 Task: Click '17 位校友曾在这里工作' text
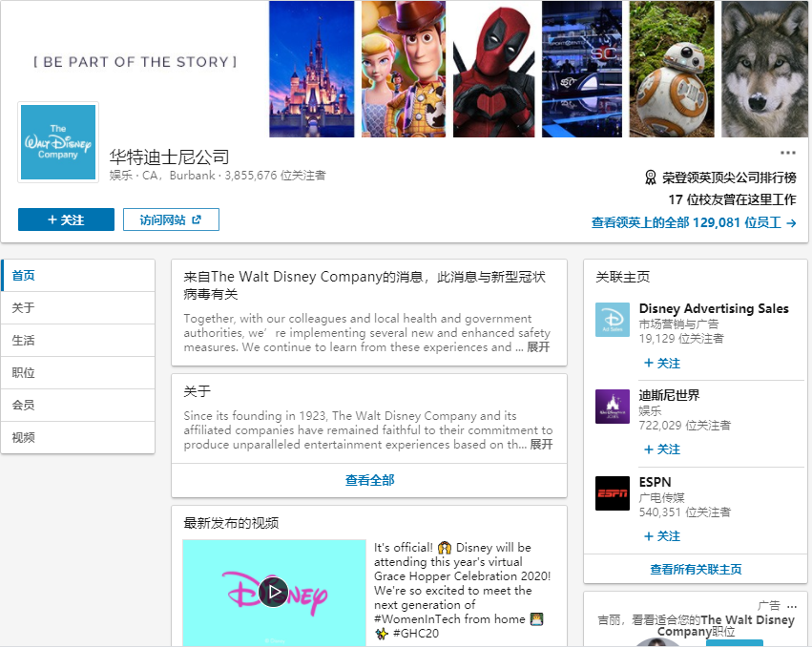(x=732, y=199)
